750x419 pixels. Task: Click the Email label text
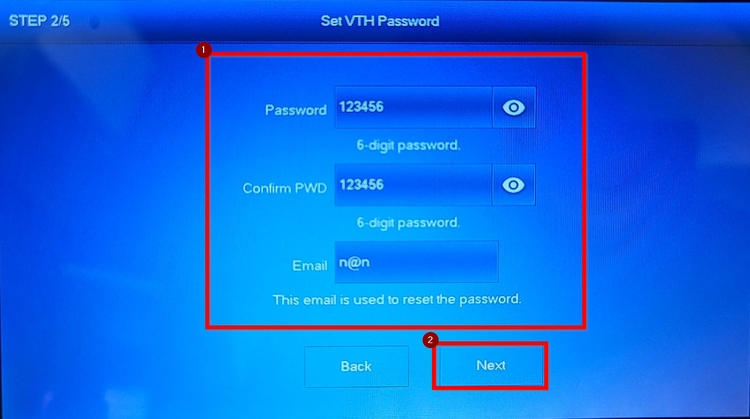(x=309, y=265)
